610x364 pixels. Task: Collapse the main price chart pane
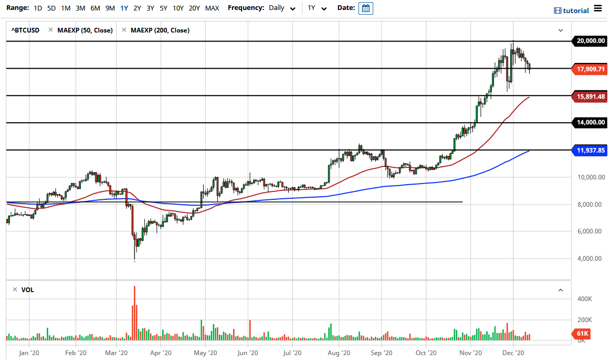click(560, 30)
